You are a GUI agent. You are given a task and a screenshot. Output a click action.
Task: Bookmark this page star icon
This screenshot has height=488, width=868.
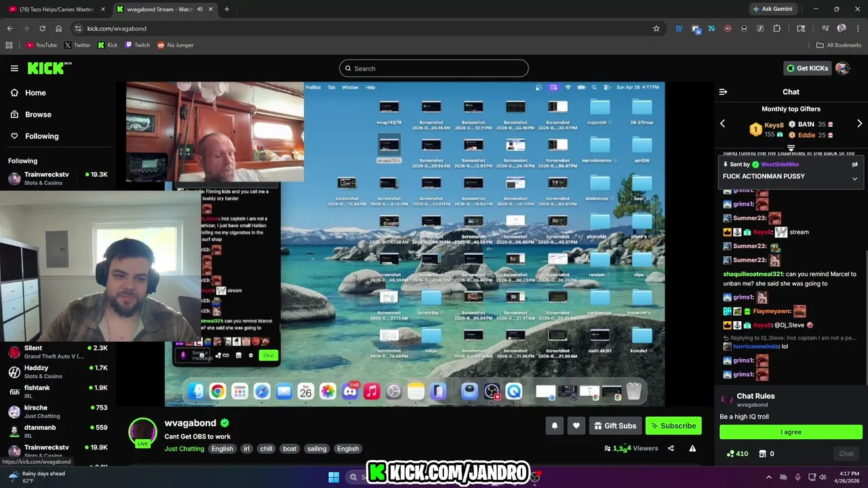(656, 28)
